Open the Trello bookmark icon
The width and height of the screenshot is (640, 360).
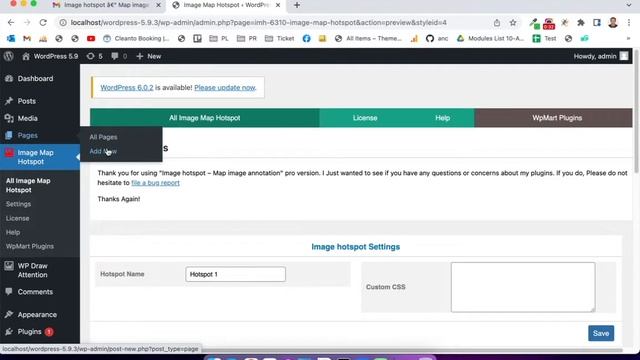[198, 38]
